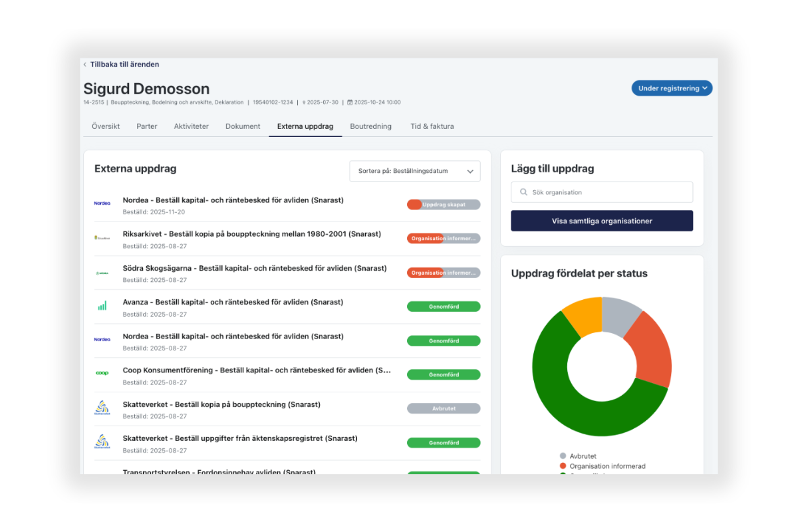Click the magnifier icon in organisation search
Image resolution: width=798 pixels, height=532 pixels.
(523, 192)
